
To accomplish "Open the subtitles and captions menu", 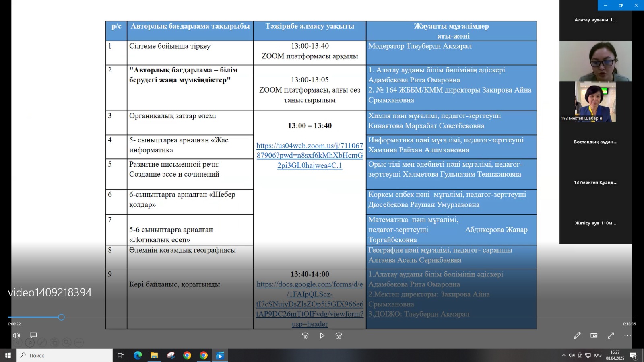I will (33, 335).
